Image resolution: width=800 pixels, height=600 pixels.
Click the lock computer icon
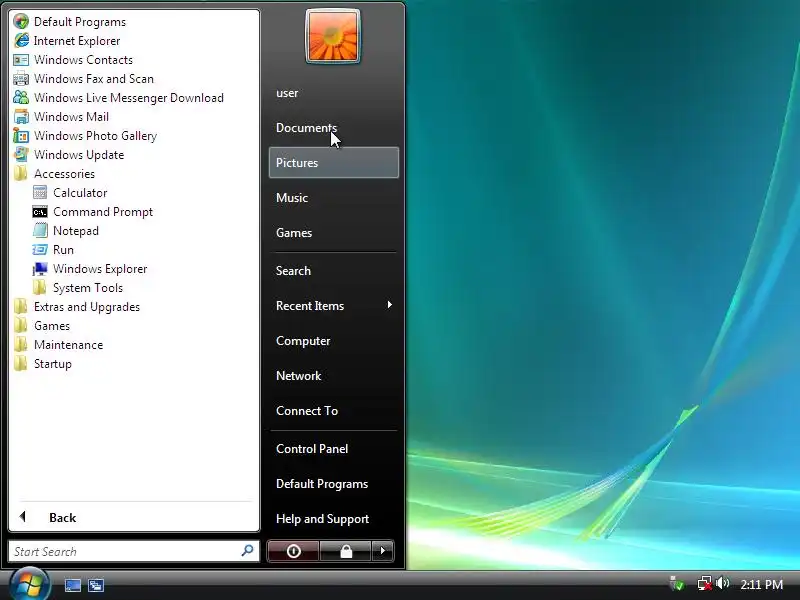[x=345, y=551]
